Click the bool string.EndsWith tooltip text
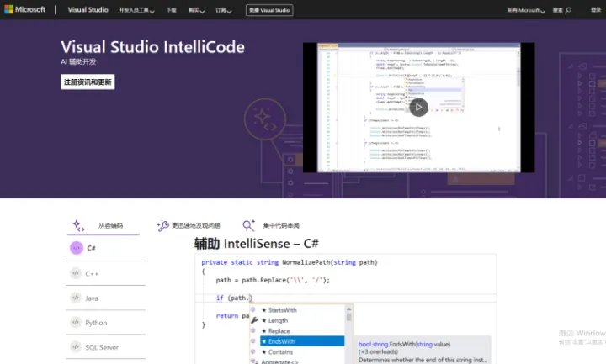Image resolution: width=606 pixels, height=364 pixels. (404, 344)
